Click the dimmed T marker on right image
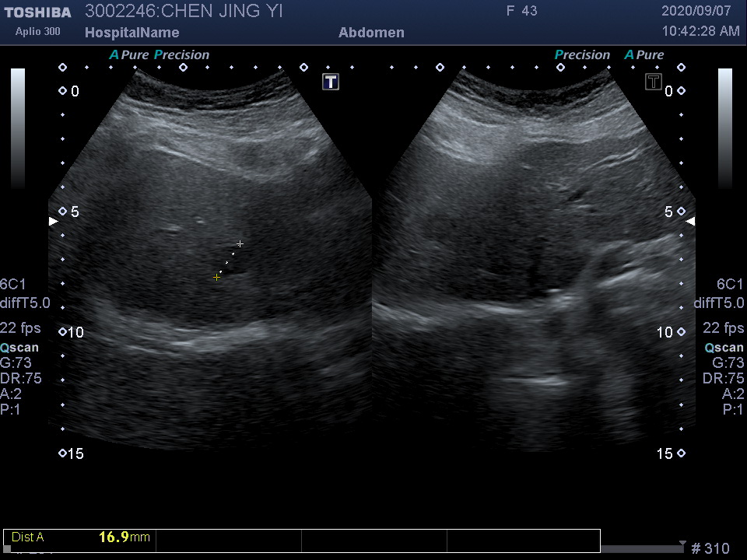The image size is (747, 560). [x=654, y=82]
